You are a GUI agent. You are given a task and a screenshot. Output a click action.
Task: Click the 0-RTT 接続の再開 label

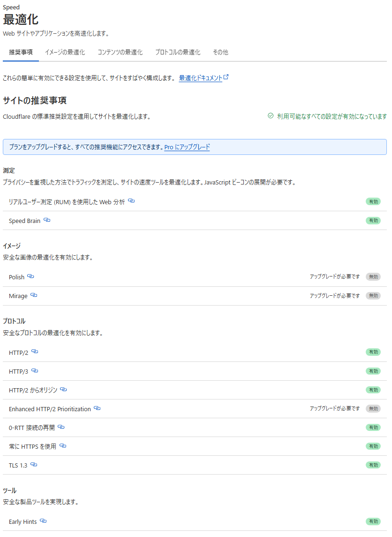(32, 428)
